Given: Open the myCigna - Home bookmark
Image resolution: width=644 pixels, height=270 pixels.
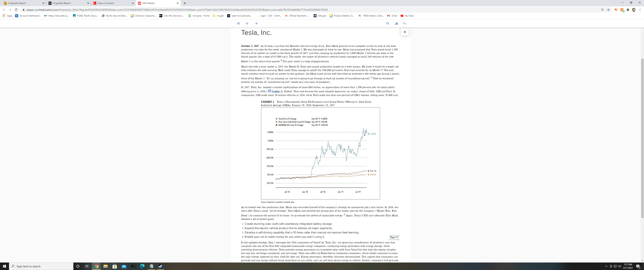Looking at the screenshot, I should pos(199,16).
